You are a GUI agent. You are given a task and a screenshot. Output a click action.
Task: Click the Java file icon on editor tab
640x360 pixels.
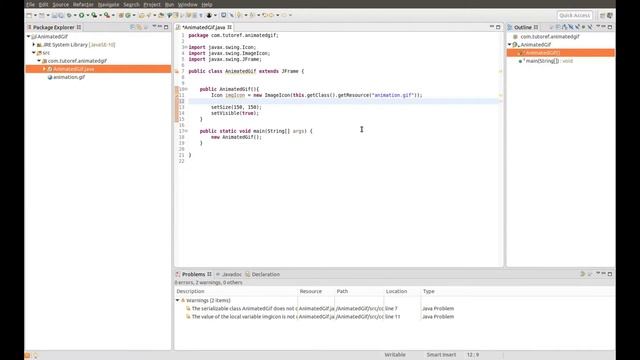click(x=178, y=27)
